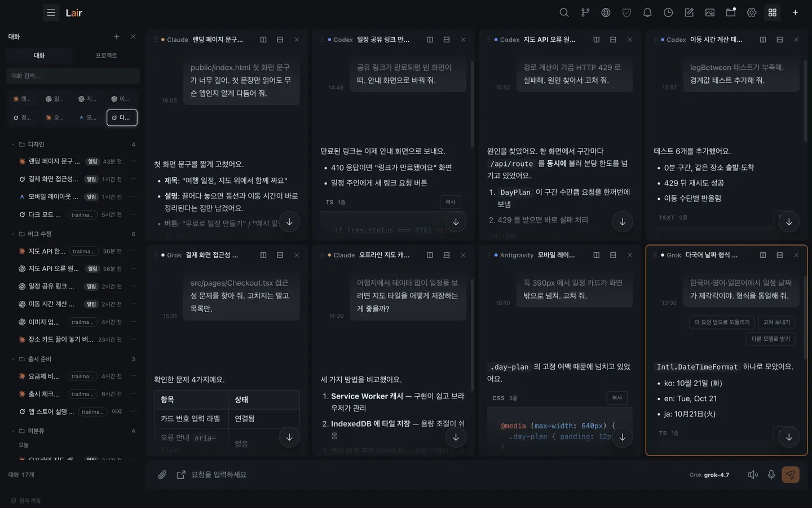
Task: Send the message with the paper plane button
Action: tap(791, 475)
